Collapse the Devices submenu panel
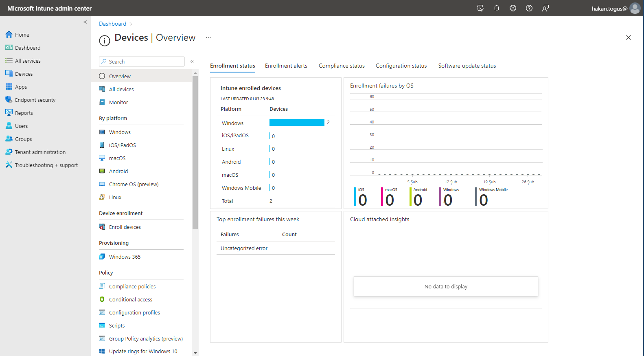 (x=192, y=62)
